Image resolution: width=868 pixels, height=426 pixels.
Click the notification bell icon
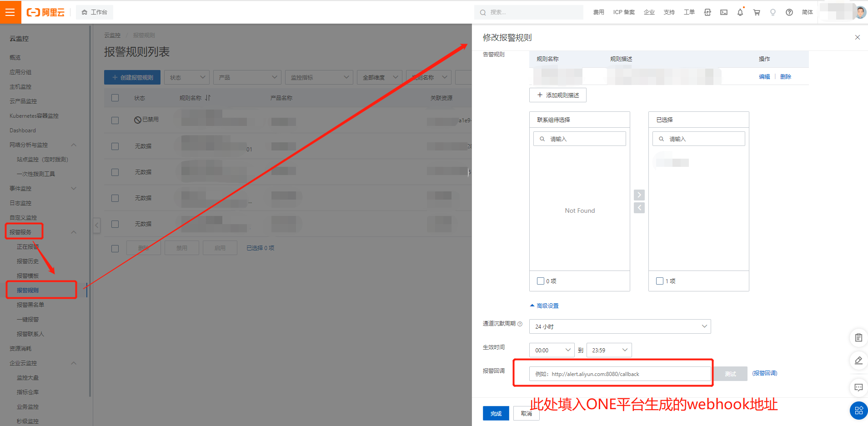(x=740, y=12)
